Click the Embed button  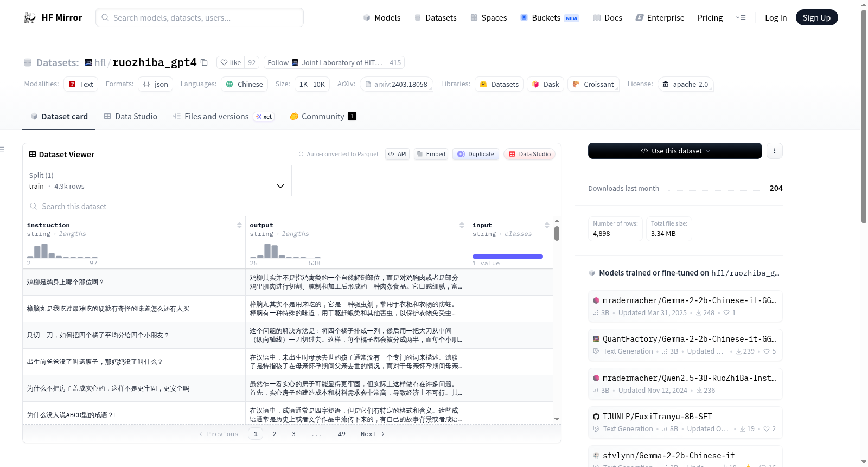pos(431,154)
